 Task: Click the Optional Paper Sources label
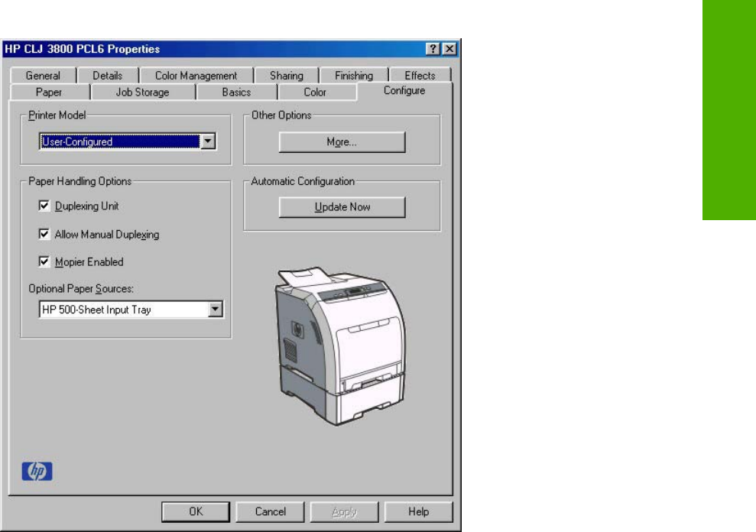(81, 288)
